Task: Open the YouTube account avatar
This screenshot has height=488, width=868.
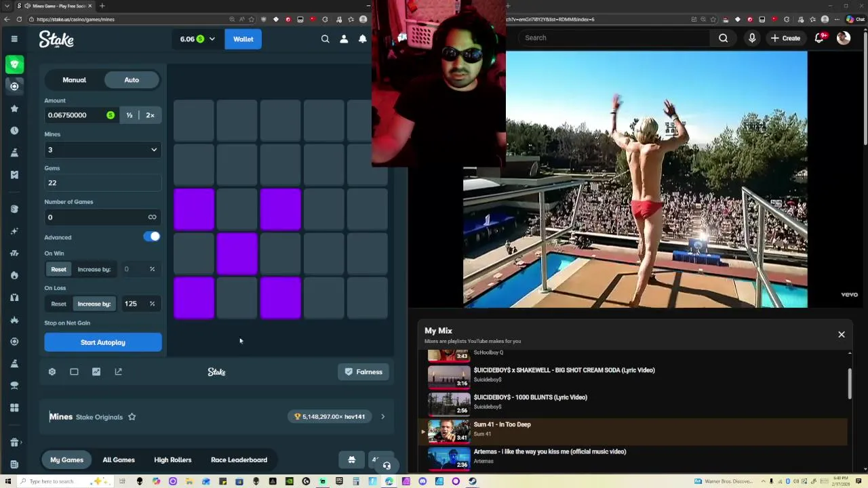Action: pyautogui.click(x=844, y=38)
